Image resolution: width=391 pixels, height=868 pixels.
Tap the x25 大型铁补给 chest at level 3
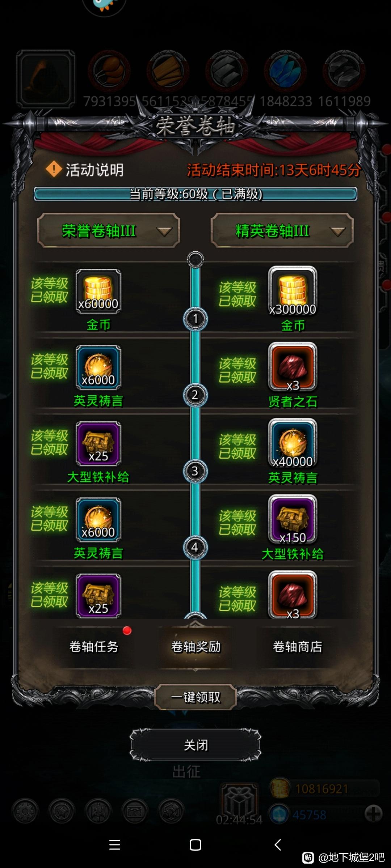click(x=98, y=443)
